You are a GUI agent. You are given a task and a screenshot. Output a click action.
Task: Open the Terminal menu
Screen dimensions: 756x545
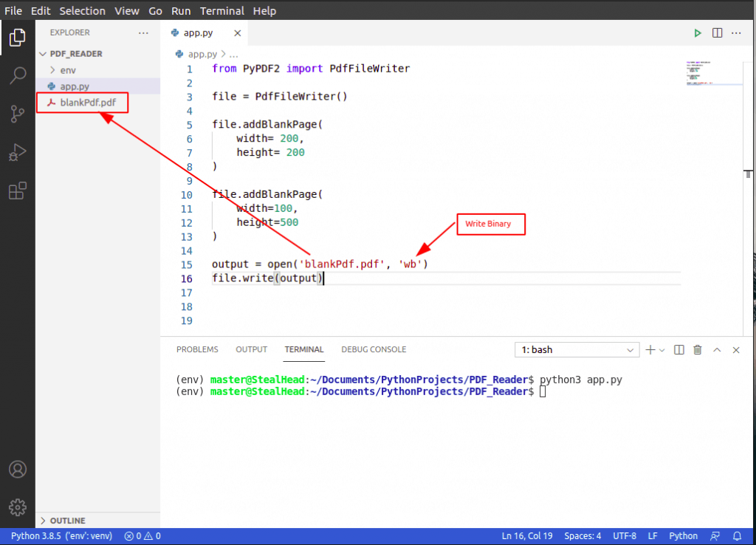click(x=221, y=10)
